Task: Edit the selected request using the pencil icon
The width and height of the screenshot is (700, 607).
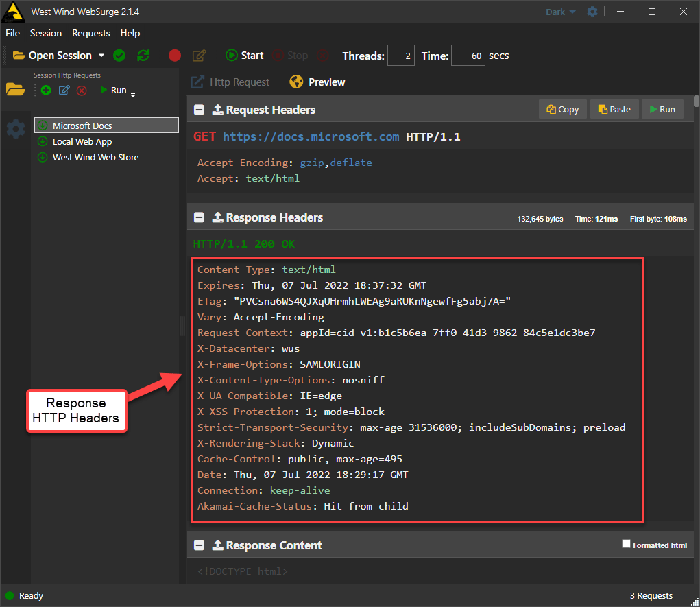Action: 64,90
